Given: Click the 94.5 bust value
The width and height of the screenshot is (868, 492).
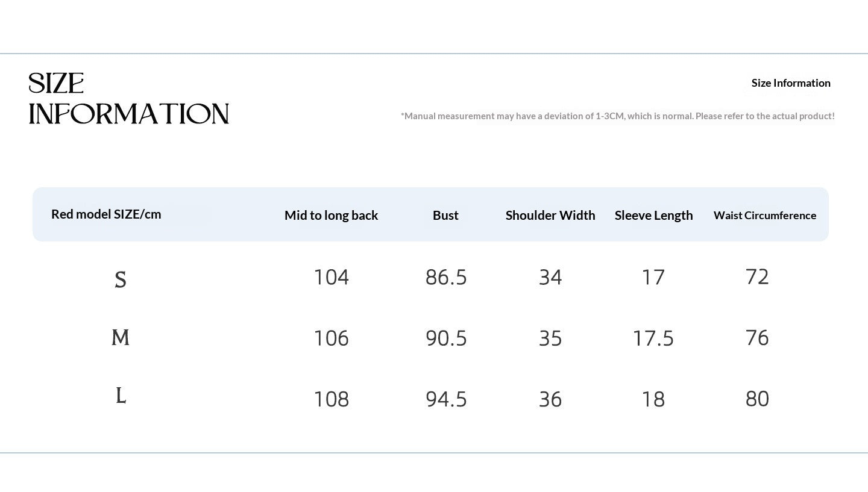Looking at the screenshot, I should pos(446,399).
